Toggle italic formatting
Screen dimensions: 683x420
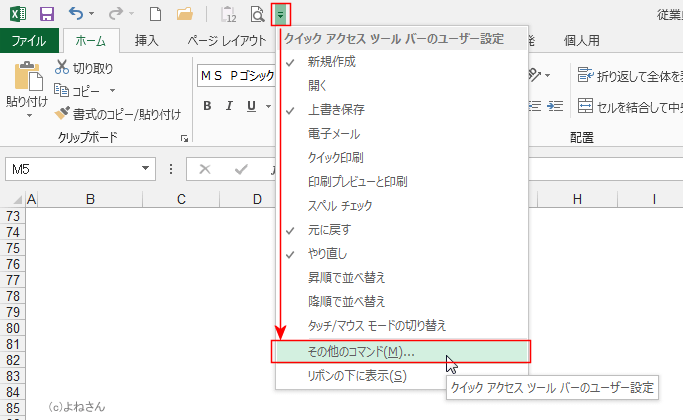coord(229,106)
